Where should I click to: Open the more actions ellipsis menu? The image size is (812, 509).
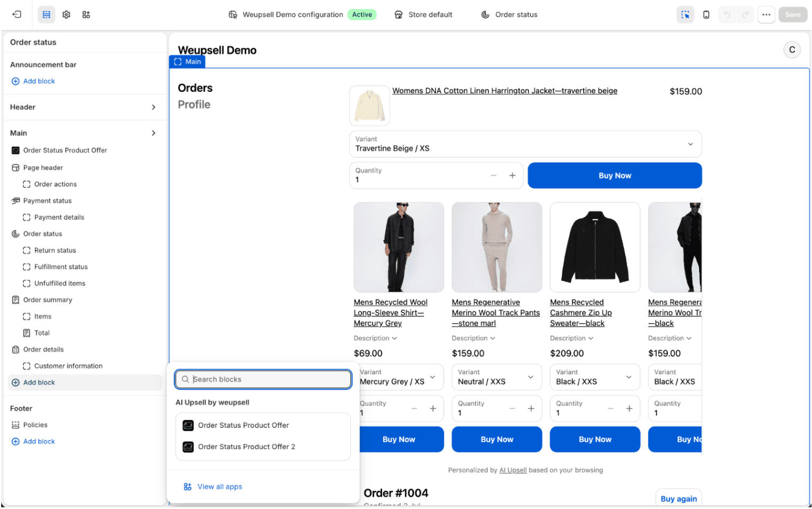click(766, 15)
